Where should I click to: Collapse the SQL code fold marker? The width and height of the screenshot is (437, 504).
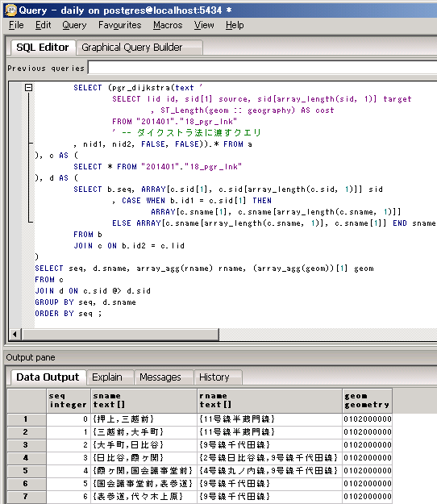(x=28, y=87)
